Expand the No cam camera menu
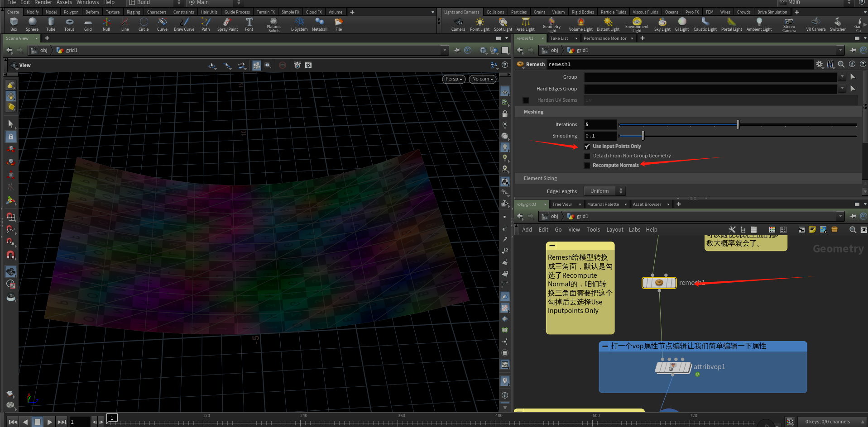Image resolution: width=868 pixels, height=427 pixels. [x=482, y=79]
